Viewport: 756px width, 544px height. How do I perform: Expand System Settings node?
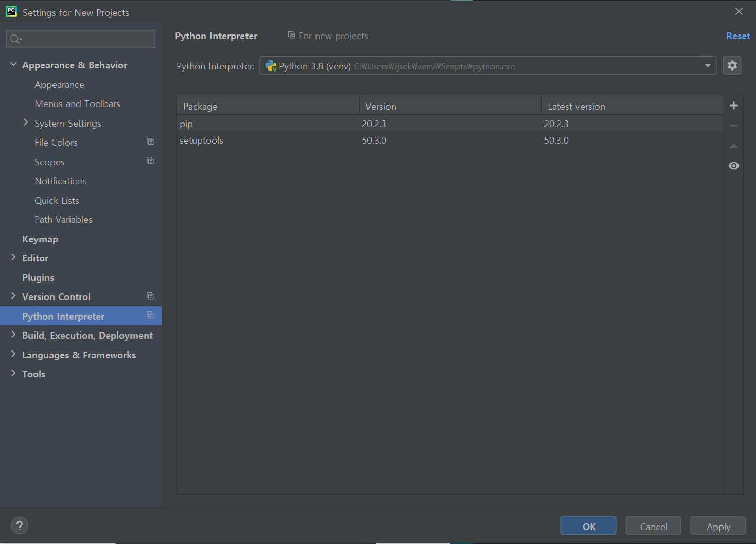point(26,122)
